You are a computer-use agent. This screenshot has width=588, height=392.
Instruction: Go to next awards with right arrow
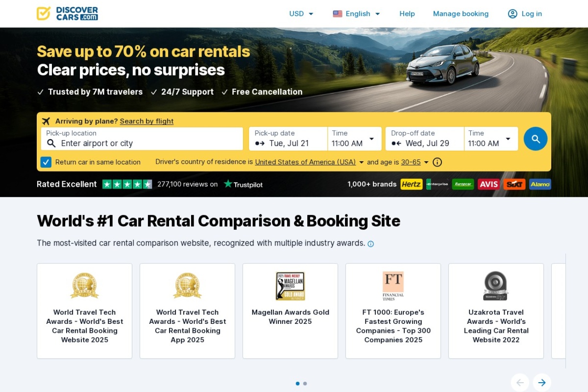(542, 383)
